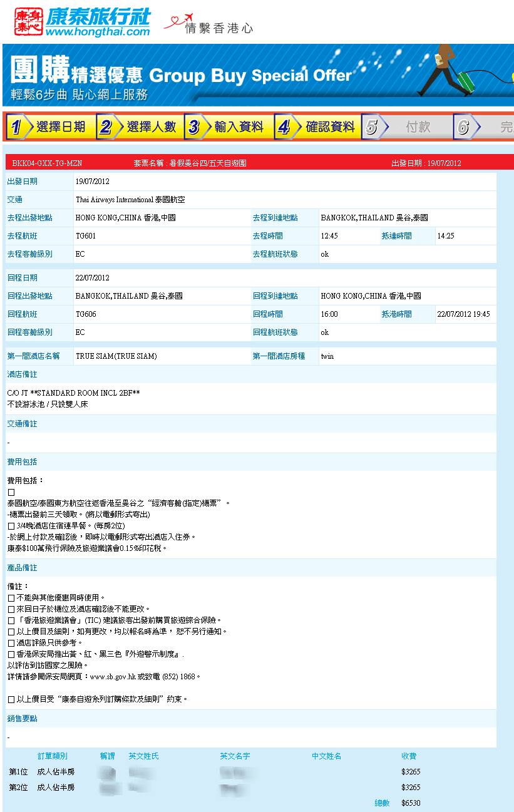This screenshot has height=812, width=514.
Task: Click the total amount $6530
Action: point(411,803)
